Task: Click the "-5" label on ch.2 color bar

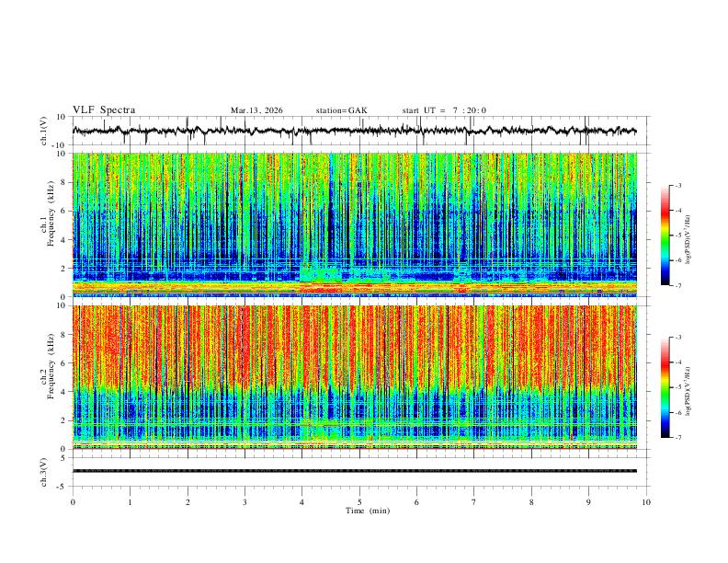Action: pos(678,387)
